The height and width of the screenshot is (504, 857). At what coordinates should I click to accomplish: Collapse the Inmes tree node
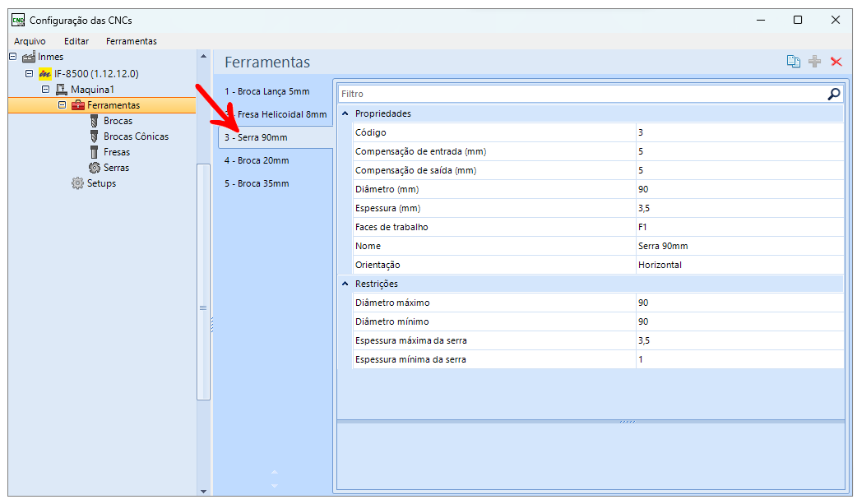point(13,56)
